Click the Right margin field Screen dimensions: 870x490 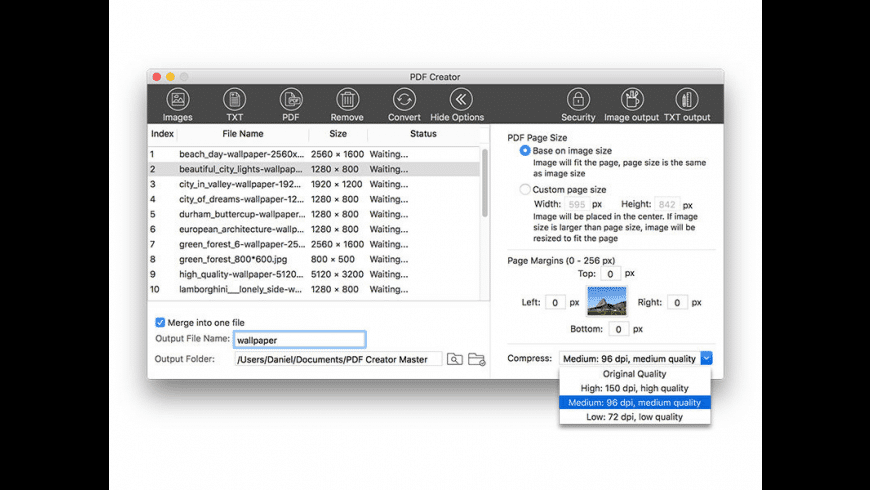pos(677,302)
